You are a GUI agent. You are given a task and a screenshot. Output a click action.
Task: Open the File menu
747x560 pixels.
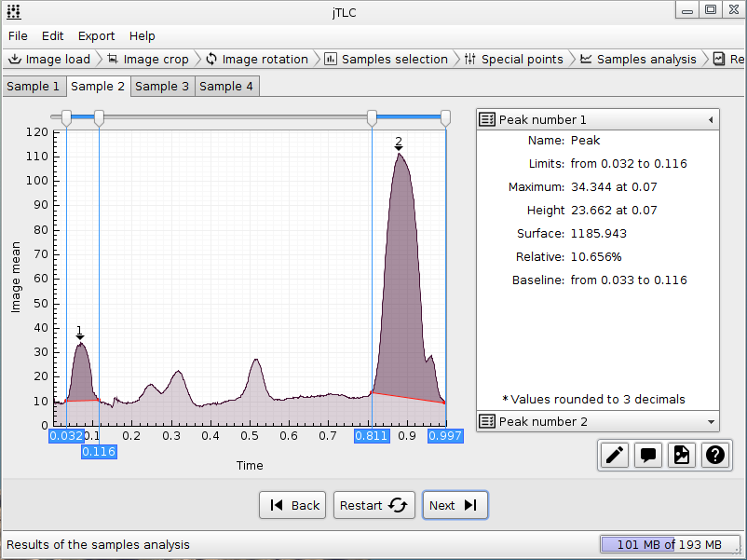coord(18,36)
